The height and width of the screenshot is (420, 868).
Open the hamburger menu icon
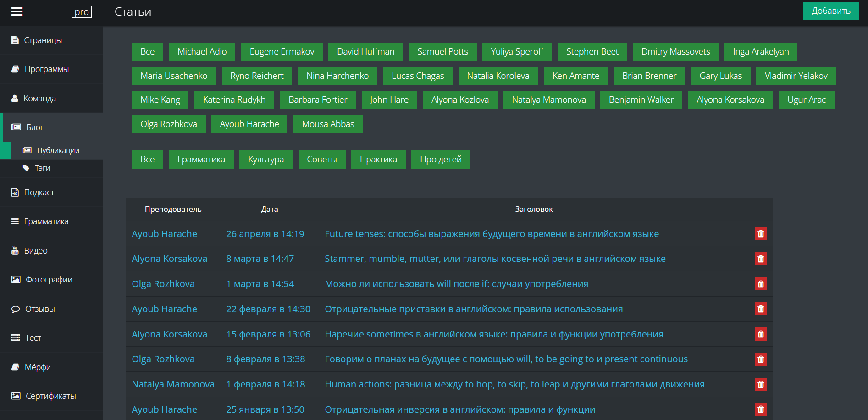17,12
